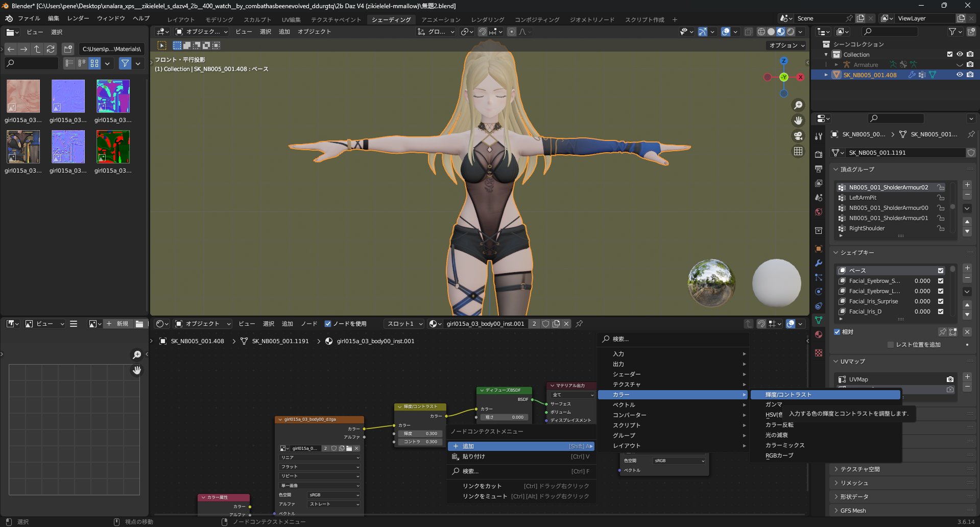Open the World properties tab icon
The width and height of the screenshot is (980, 527).
[819, 212]
